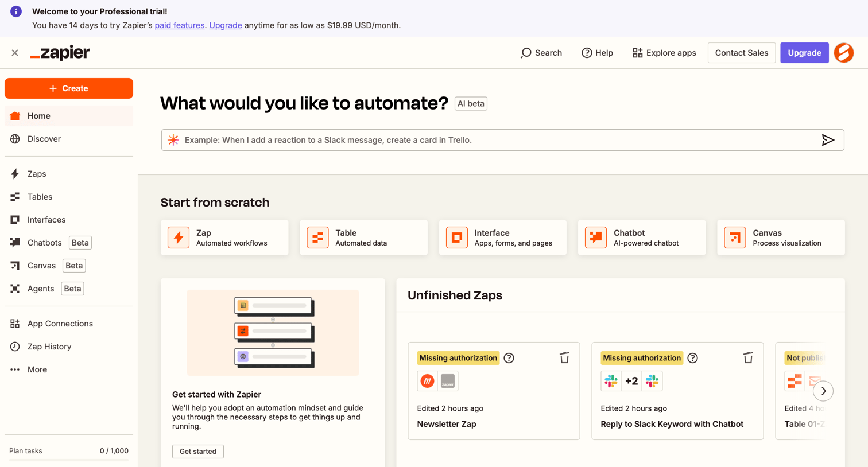Click the orange Create button
The image size is (868, 467).
point(69,88)
